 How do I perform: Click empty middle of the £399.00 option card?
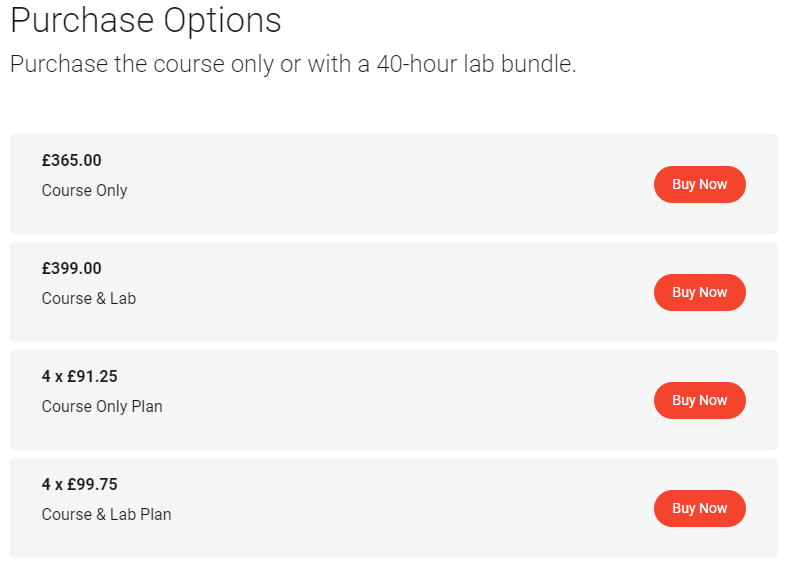(x=390, y=292)
